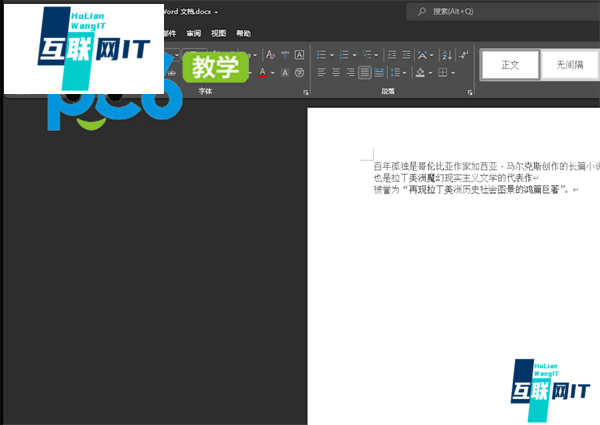Click the Decrease Indent icon
This screenshot has height=425, width=600.
click(x=389, y=54)
